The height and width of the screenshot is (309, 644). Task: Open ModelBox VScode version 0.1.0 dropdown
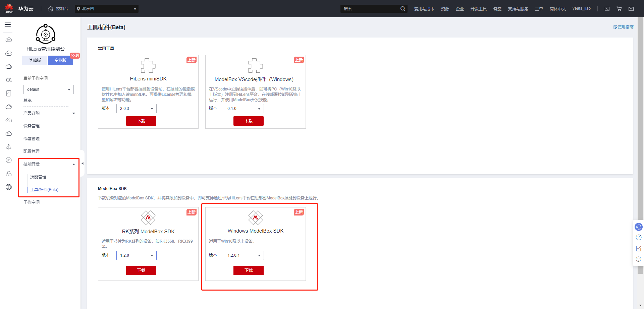click(x=244, y=109)
